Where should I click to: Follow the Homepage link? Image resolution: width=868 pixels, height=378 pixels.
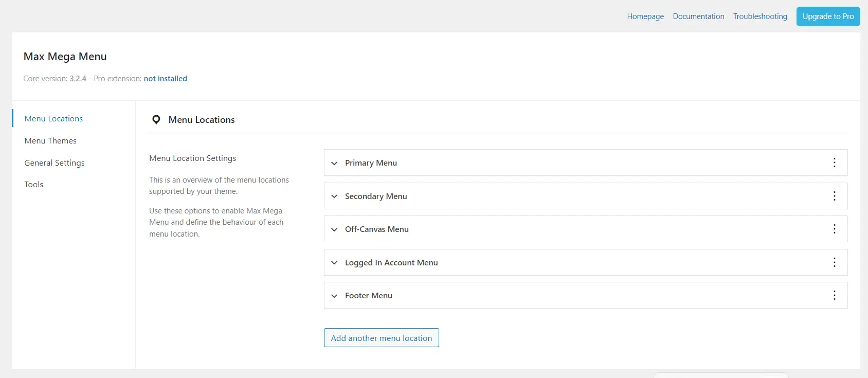[645, 16]
